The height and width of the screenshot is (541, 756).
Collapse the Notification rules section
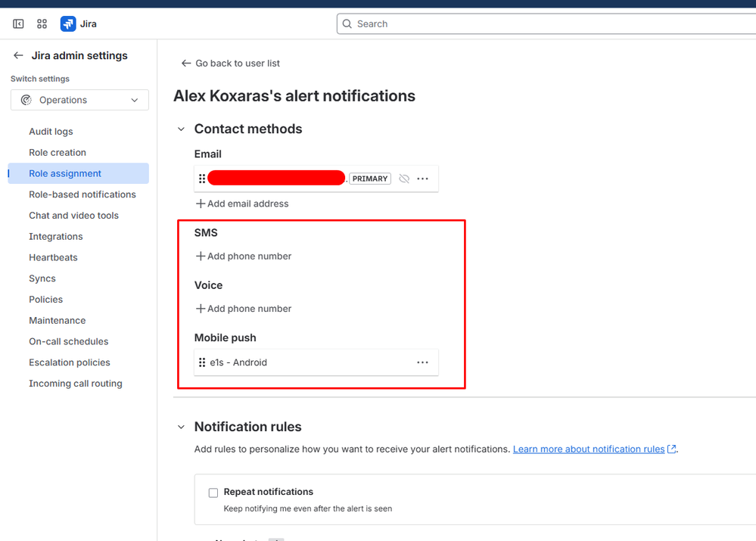click(182, 428)
